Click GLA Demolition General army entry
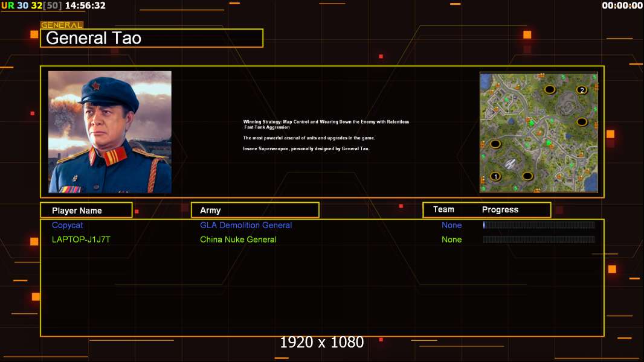The width and height of the screenshot is (644, 362). pyautogui.click(x=246, y=225)
